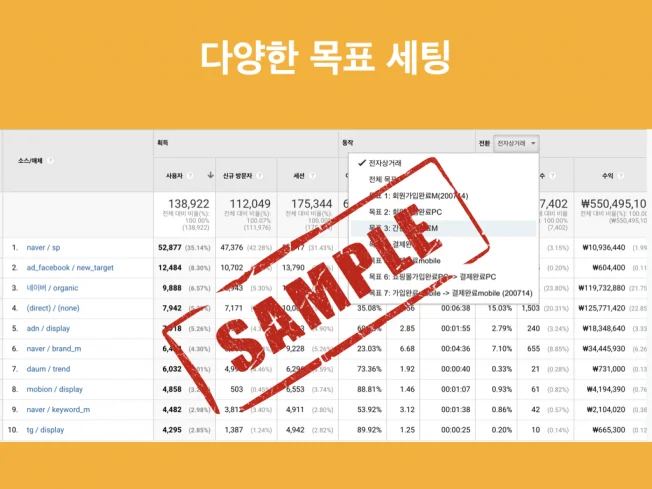The height and width of the screenshot is (489, 652).
Task: Click total sessions value 175,344
Action: [x=311, y=204]
